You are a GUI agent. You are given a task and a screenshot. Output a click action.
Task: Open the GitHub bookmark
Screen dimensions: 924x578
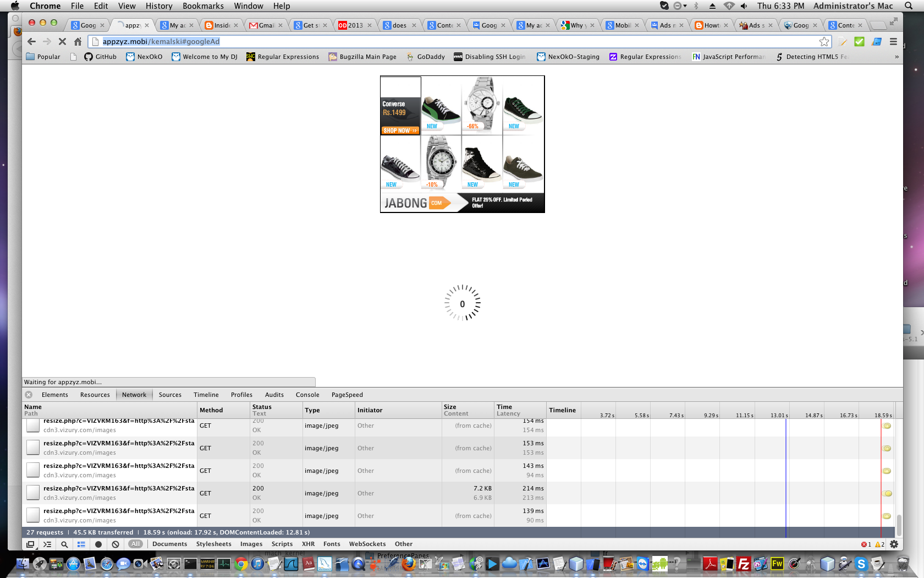point(100,57)
